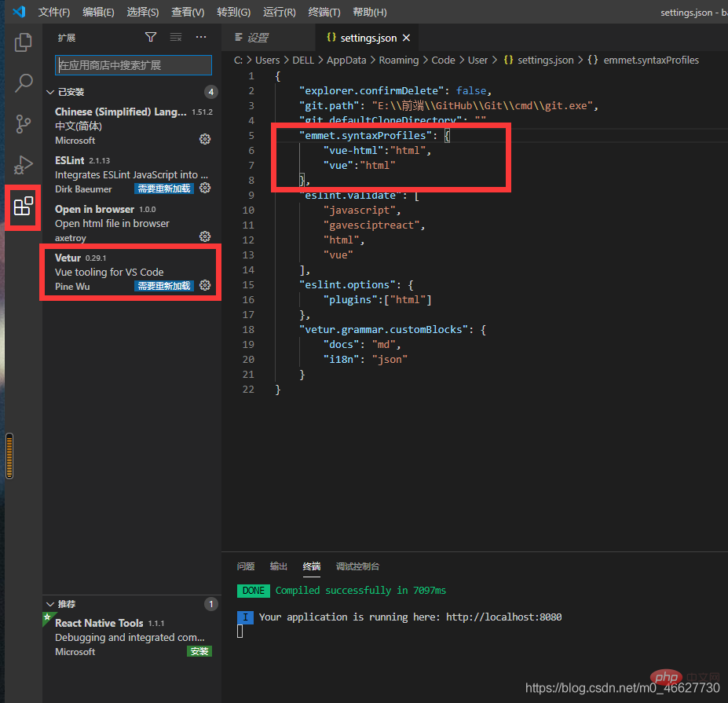This screenshot has height=703, width=728.
Task: Open the extensions panel more actions menu
Action: 200,37
